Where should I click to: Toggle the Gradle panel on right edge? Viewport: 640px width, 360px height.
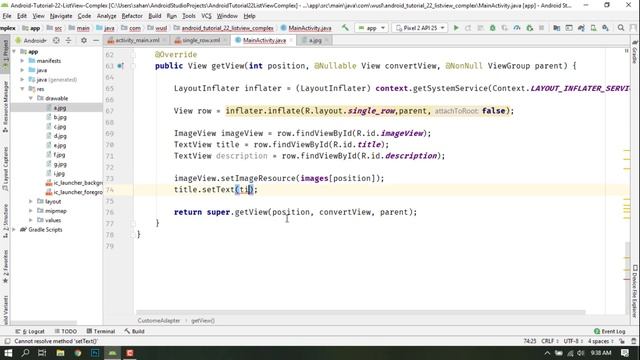point(635,52)
